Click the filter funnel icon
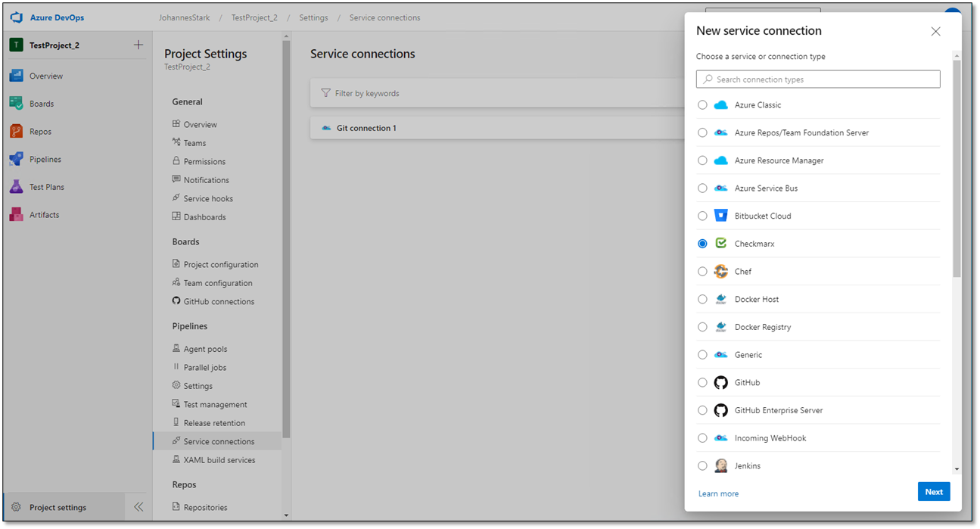The height and width of the screenshot is (529, 980). click(x=326, y=93)
